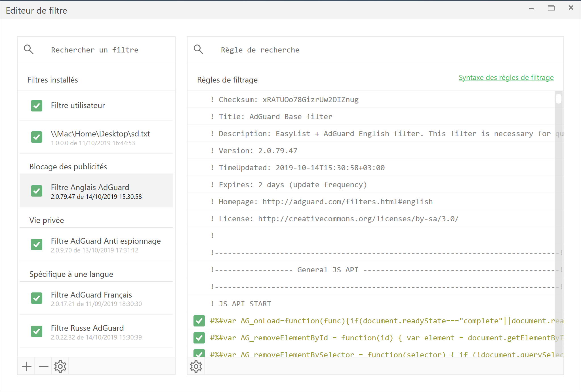This screenshot has height=392, width=581.
Task: Select the AG_removeElementById rule text
Action: [x=387, y=338]
